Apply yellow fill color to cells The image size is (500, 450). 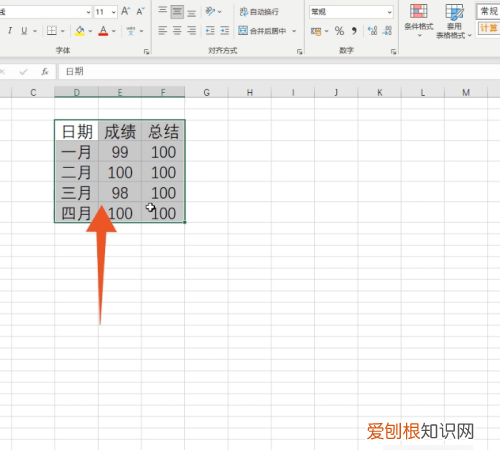pos(80,31)
